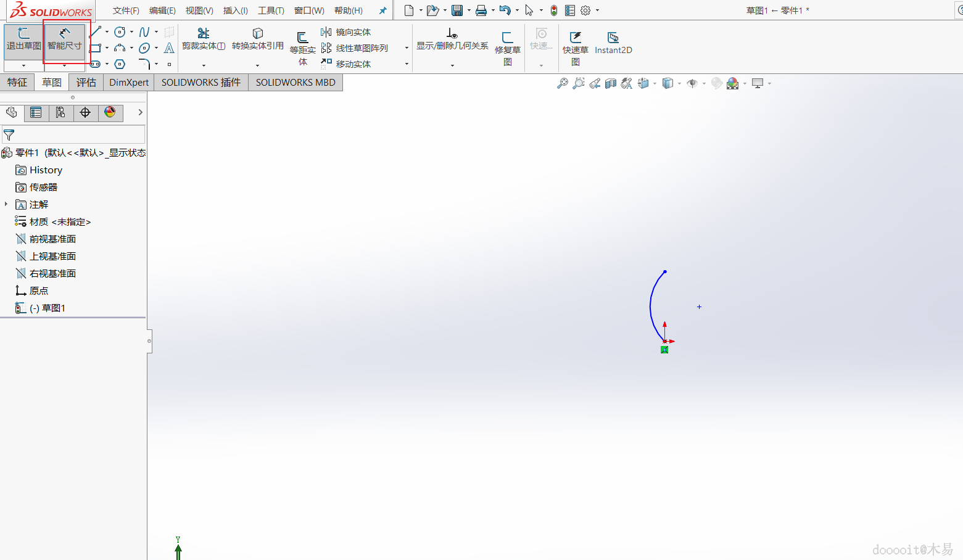Open the 工具(T) menu

pyautogui.click(x=271, y=10)
